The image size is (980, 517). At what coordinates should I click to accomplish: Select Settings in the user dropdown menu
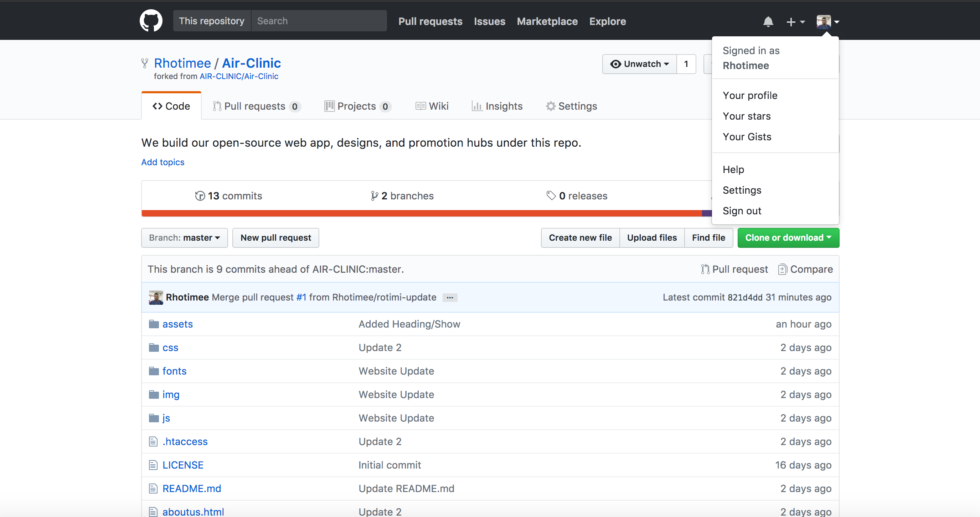(x=775, y=190)
